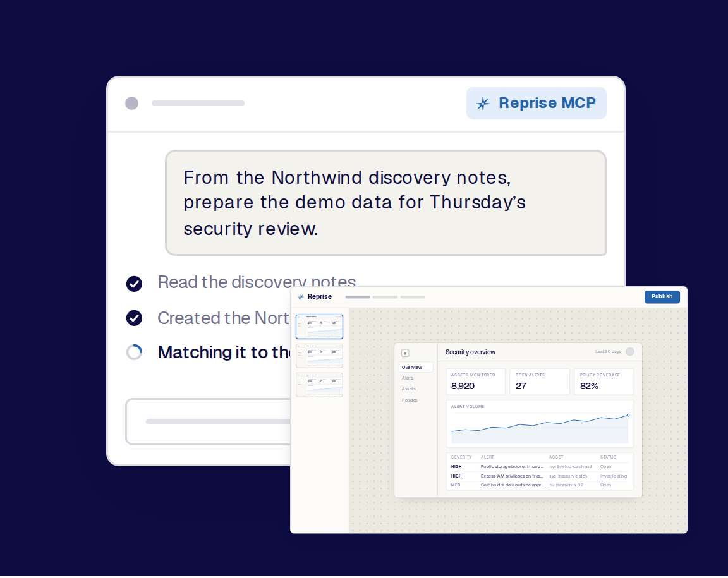This screenshot has width=728, height=578.
Task: Open the third screen thumbnail
Action: point(319,385)
